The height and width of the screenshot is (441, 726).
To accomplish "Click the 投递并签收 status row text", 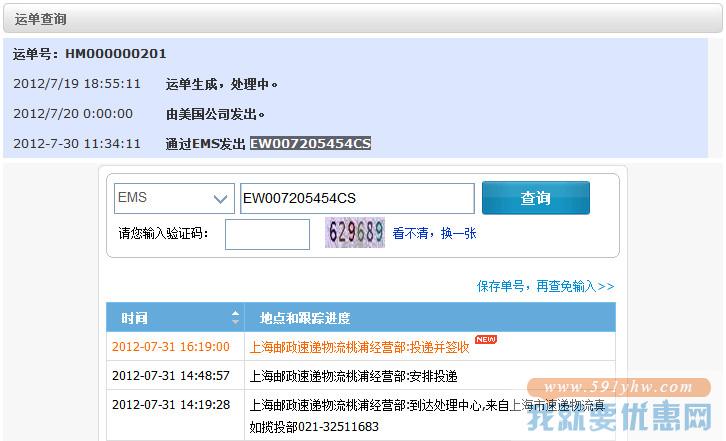I will point(359,347).
